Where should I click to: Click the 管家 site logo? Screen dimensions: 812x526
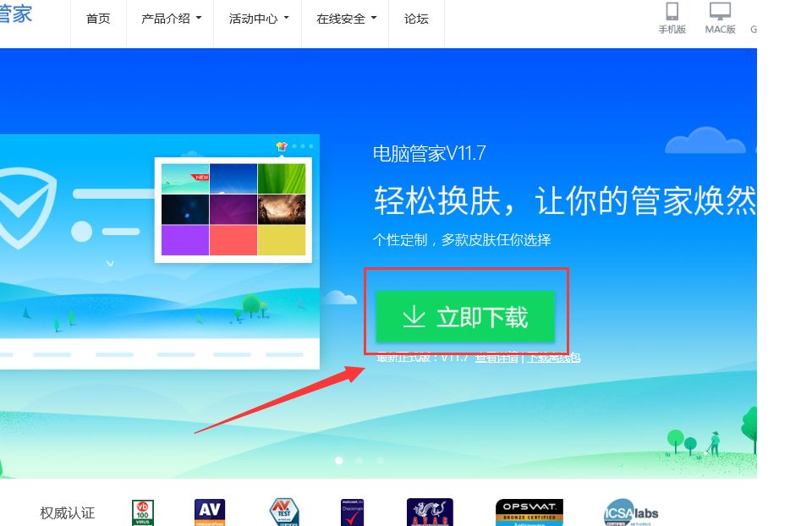coord(15,13)
